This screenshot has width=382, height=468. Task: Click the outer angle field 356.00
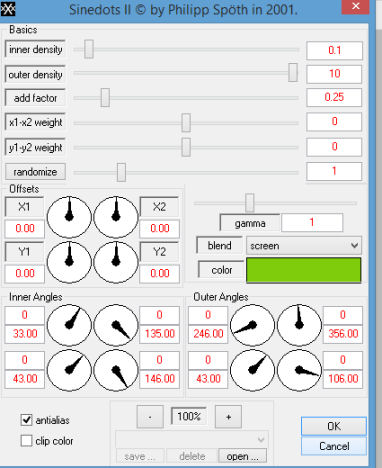click(x=343, y=334)
